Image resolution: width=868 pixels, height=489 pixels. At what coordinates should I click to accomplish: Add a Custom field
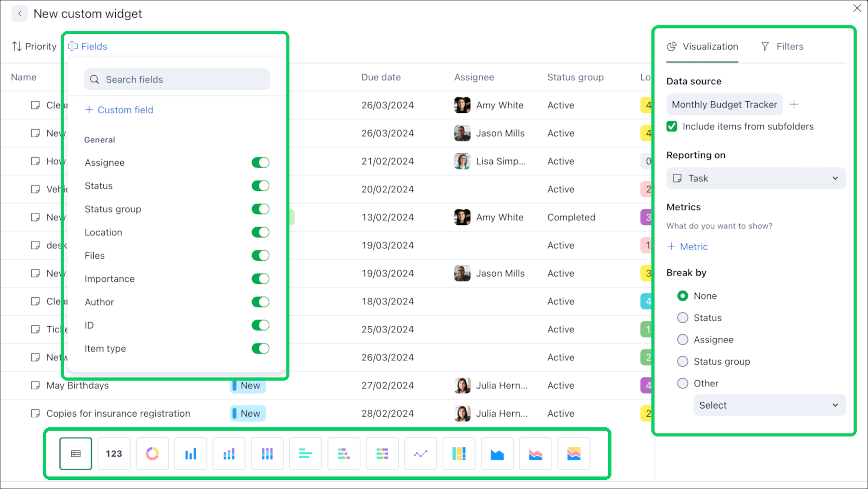click(x=119, y=110)
